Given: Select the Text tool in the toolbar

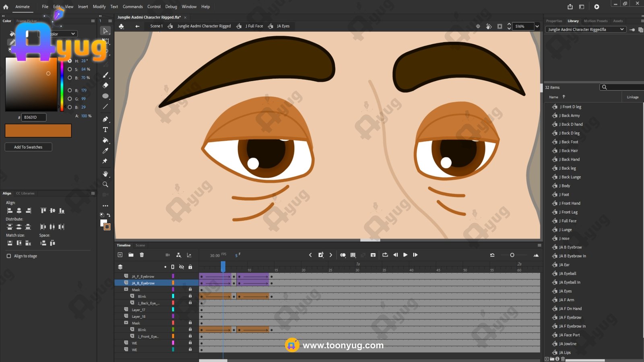Looking at the screenshot, I should [x=105, y=130].
